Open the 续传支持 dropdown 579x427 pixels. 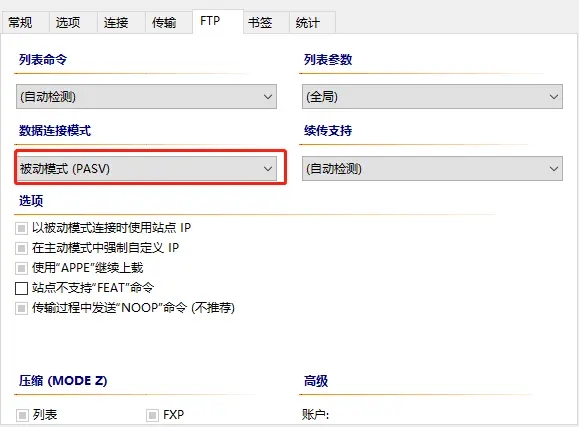(432, 169)
